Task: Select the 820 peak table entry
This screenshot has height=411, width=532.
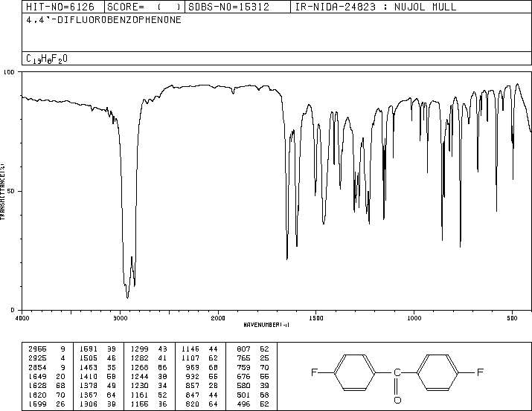Action: coord(202,404)
